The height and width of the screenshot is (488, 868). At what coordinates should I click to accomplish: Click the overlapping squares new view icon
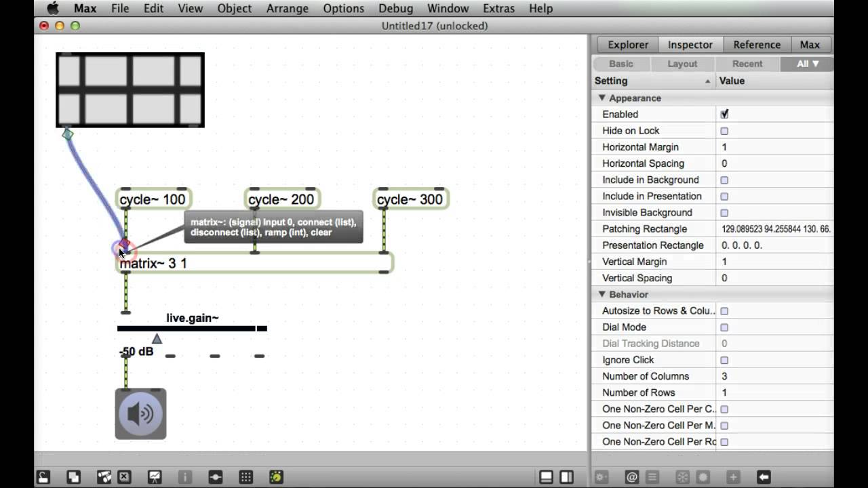73,477
